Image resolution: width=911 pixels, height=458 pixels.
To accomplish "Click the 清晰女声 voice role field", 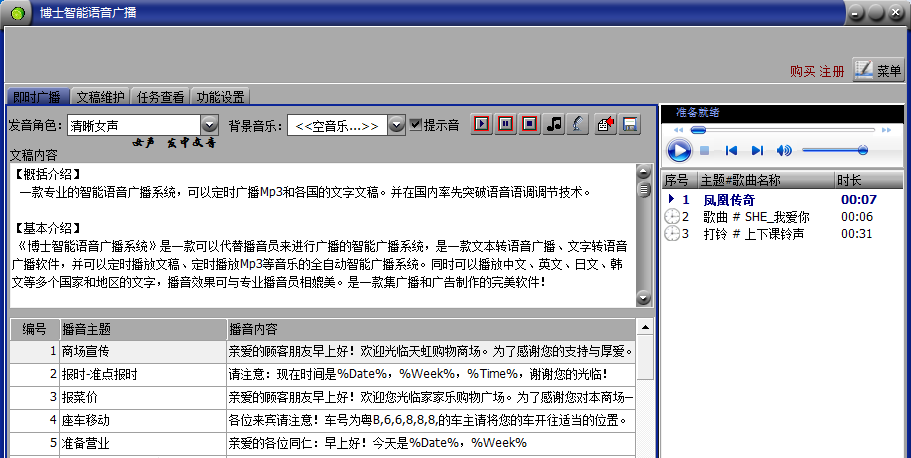I will click(134, 125).
